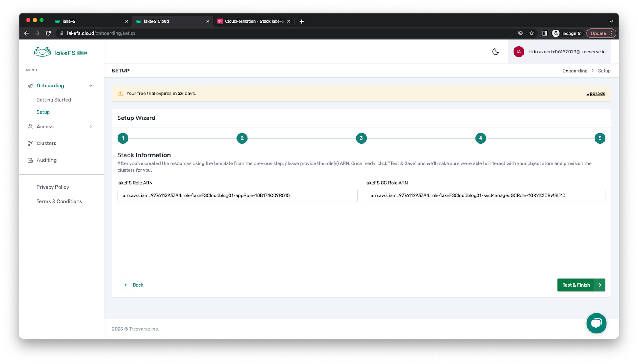Open the chat support bubble
Viewport: 638px width, 364px height.
(596, 323)
